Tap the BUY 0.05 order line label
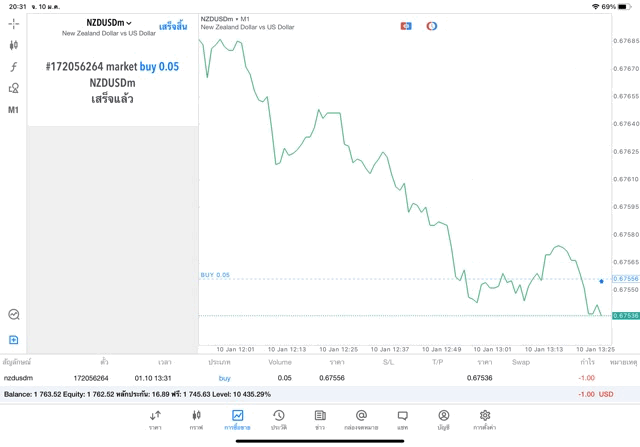The height and width of the screenshot is (447, 640). (x=215, y=275)
